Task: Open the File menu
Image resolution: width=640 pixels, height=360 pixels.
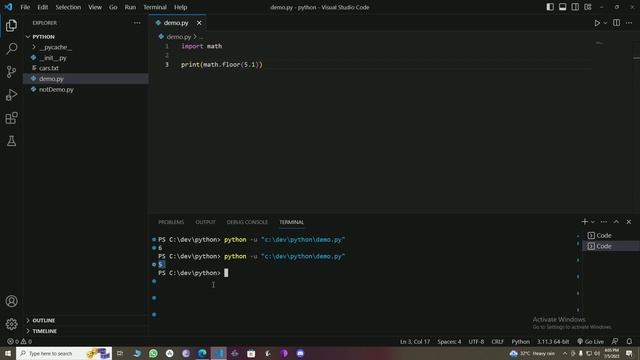Action: [25, 7]
